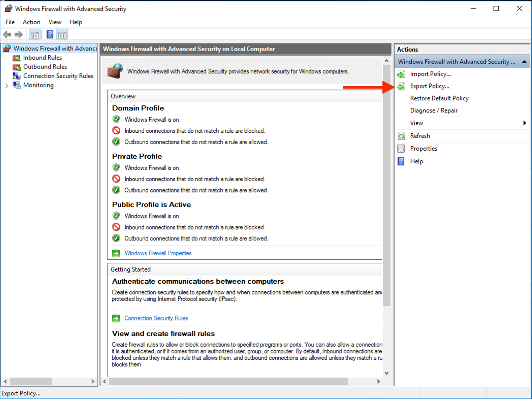Toggle the Show/Hide Action Pane toolbar icon

click(62, 34)
